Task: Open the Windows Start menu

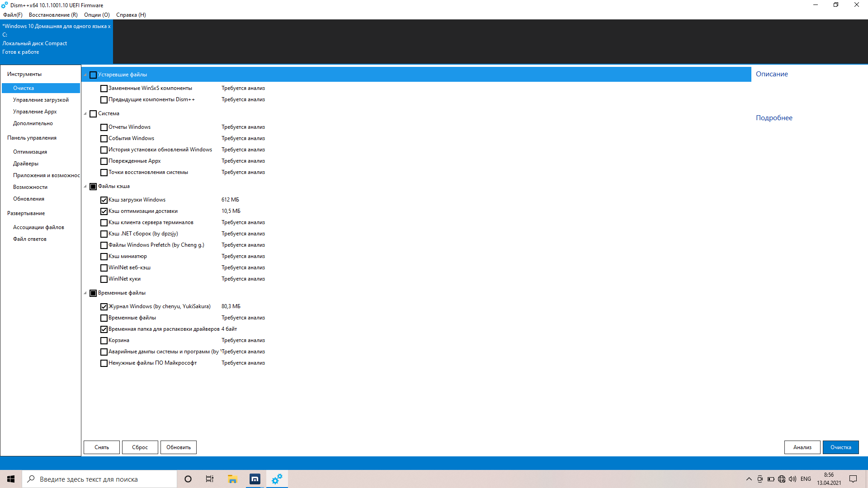Action: click(x=11, y=479)
